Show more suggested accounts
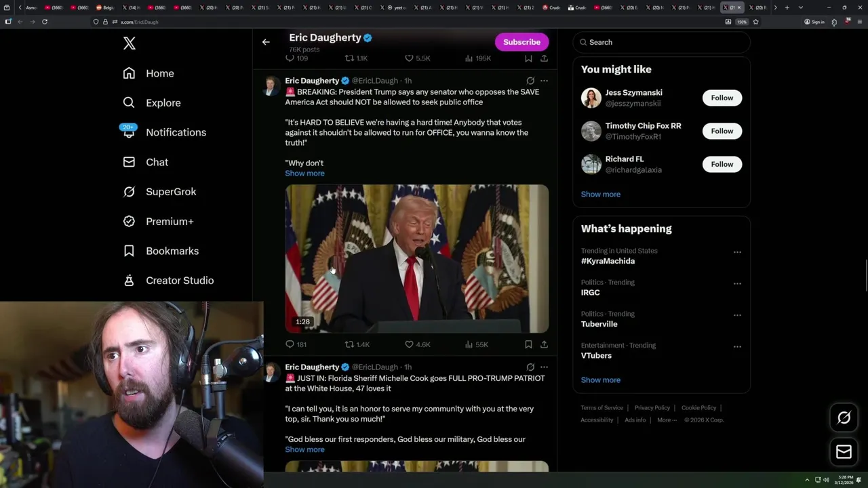868x488 pixels. (x=600, y=194)
